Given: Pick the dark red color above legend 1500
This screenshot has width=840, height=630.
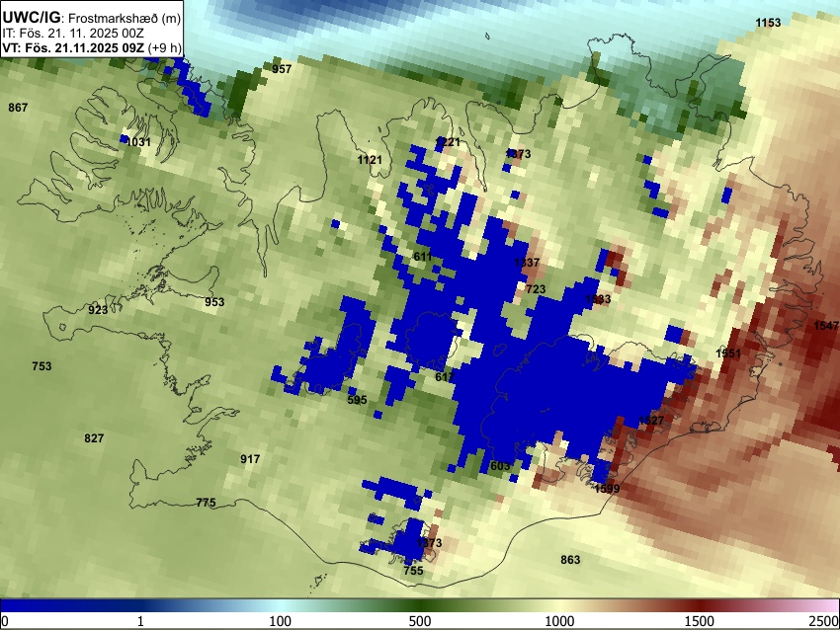Looking at the screenshot, I should coord(700,606).
